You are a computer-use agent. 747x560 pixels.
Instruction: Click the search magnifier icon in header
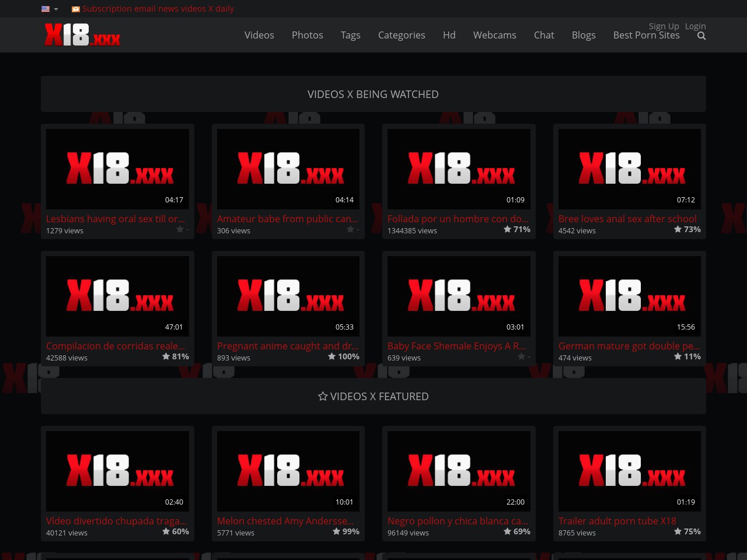coord(701,36)
